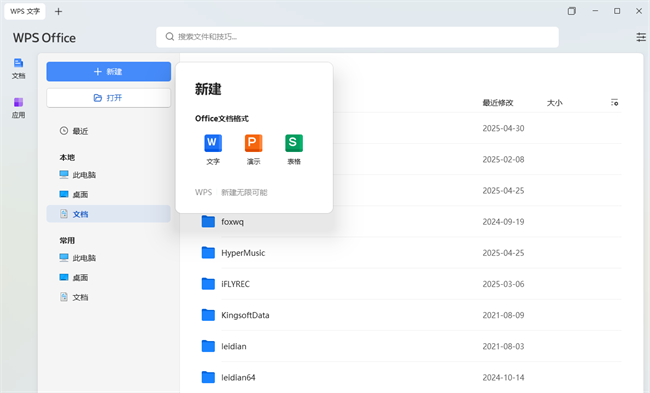Click the 打开 button
650x393 pixels.
[x=109, y=98]
